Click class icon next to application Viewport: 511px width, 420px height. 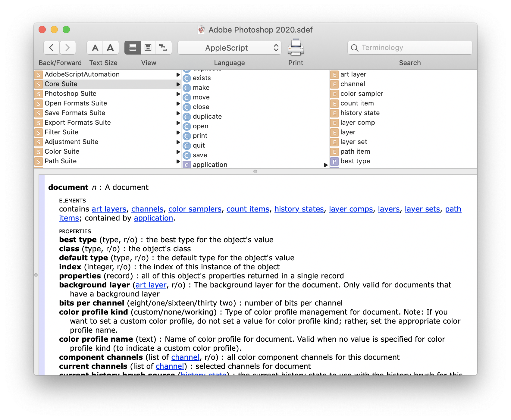pos(187,165)
